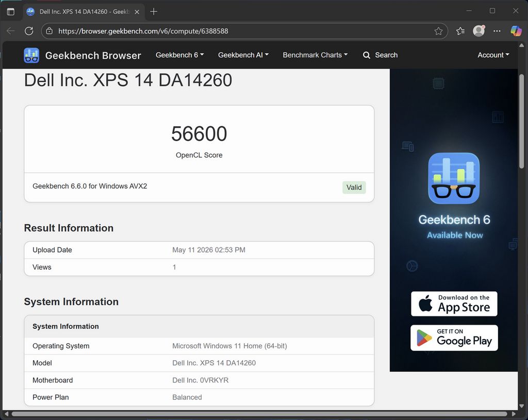Click the horizontal scrollbar thumb
528x420 pixels.
pos(259,414)
